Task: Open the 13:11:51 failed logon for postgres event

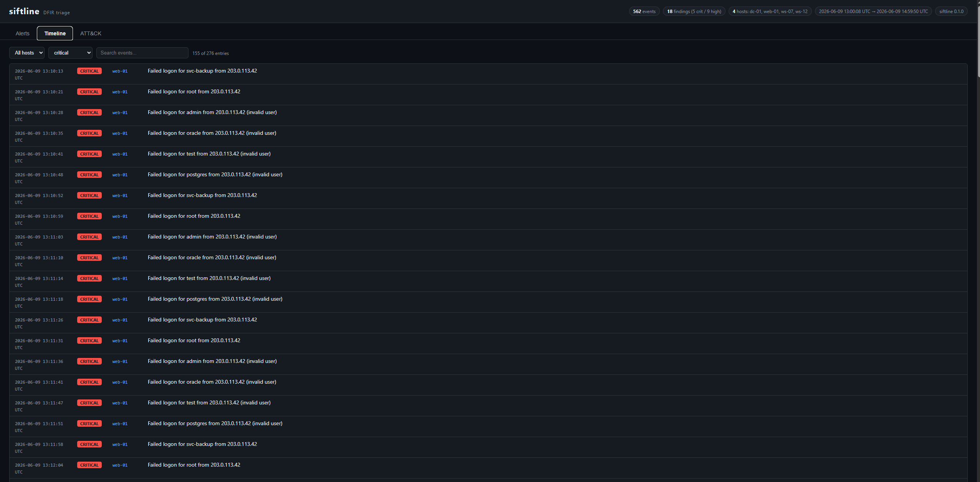Action: (488, 427)
